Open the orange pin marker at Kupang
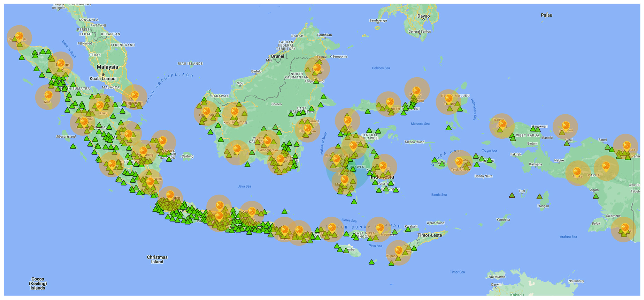The height and width of the screenshot is (300, 644). click(399, 250)
